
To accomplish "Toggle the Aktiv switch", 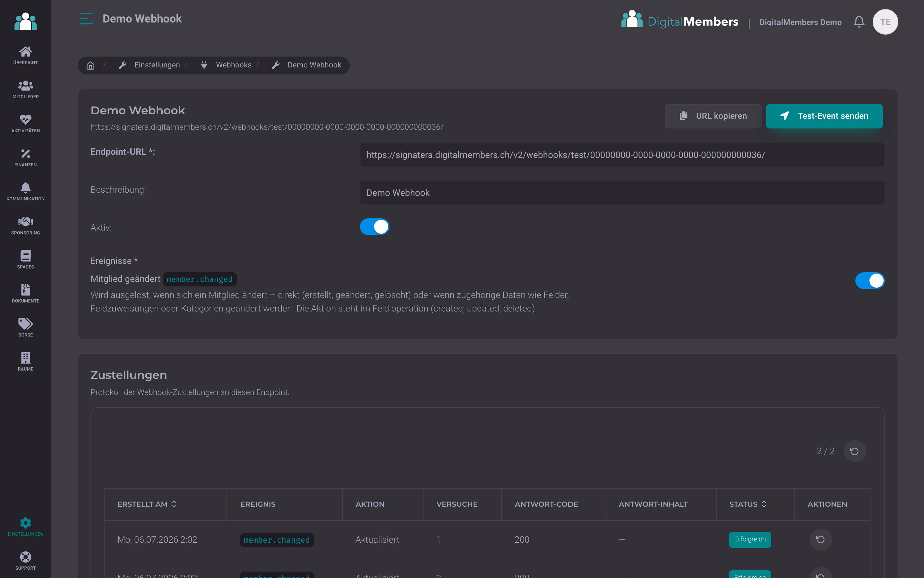I will point(374,227).
